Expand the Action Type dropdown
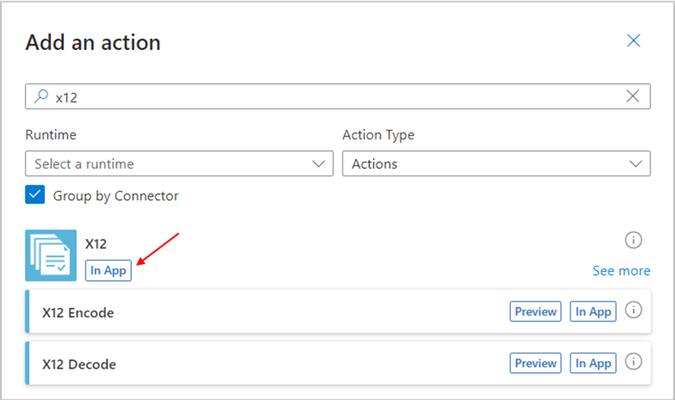Viewport: 675px width, 400px height. [x=496, y=164]
